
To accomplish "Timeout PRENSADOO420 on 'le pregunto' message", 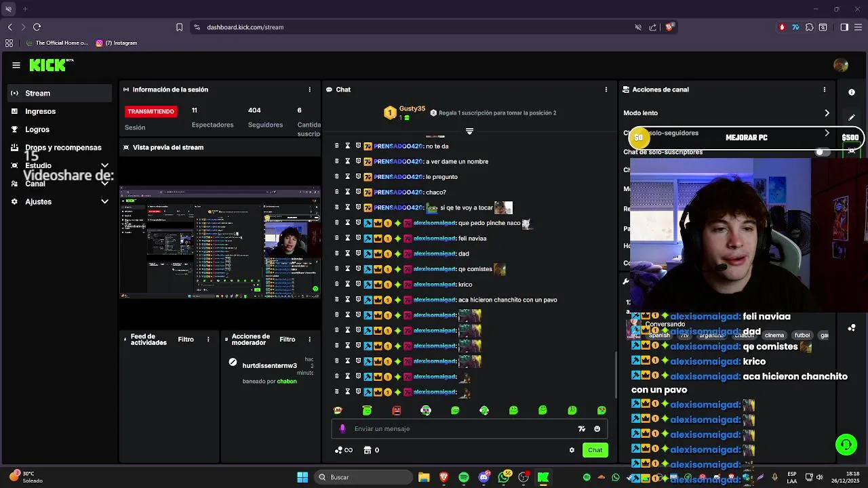I will (348, 177).
